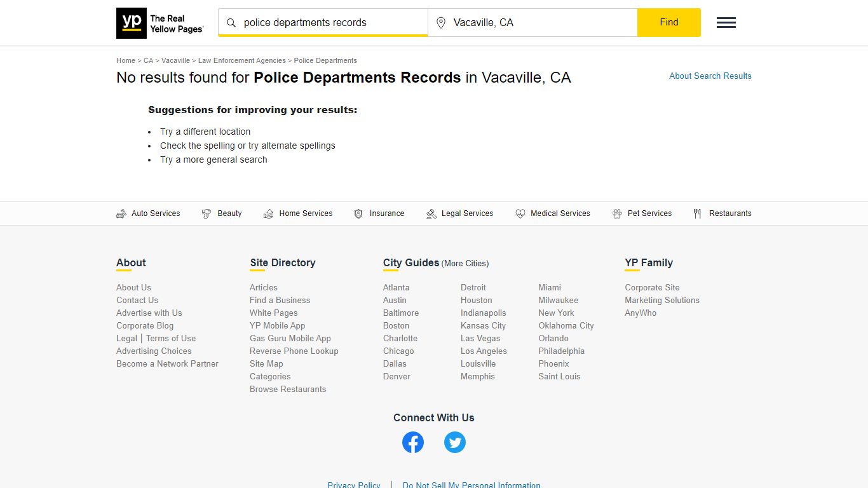Open Advertise with Us link
The width and height of the screenshot is (868, 488).
pyautogui.click(x=149, y=313)
